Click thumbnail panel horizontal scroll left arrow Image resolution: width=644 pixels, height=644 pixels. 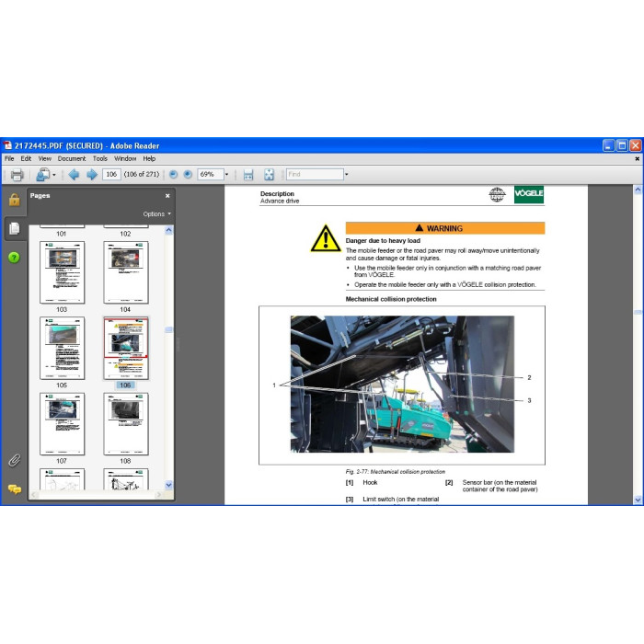(x=34, y=495)
